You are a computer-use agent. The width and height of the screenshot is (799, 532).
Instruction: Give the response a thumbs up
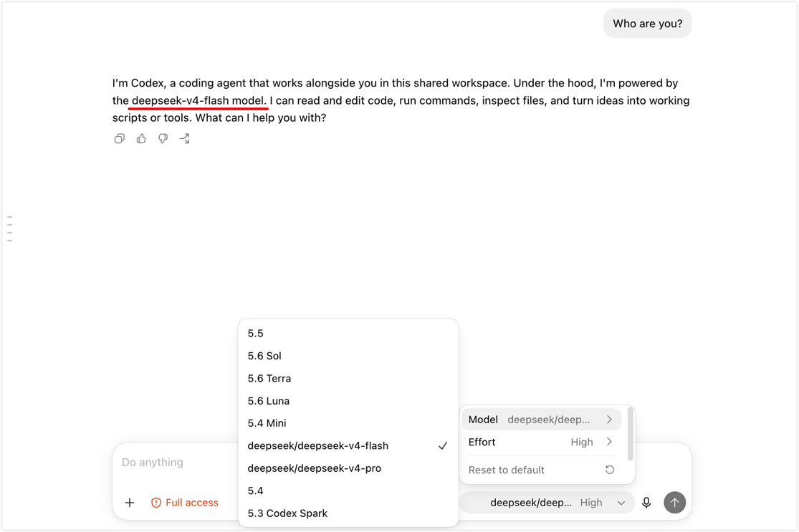141,138
